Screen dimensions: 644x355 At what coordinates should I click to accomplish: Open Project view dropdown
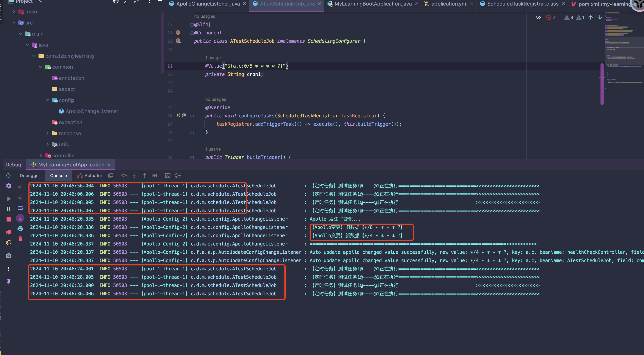click(x=41, y=2)
